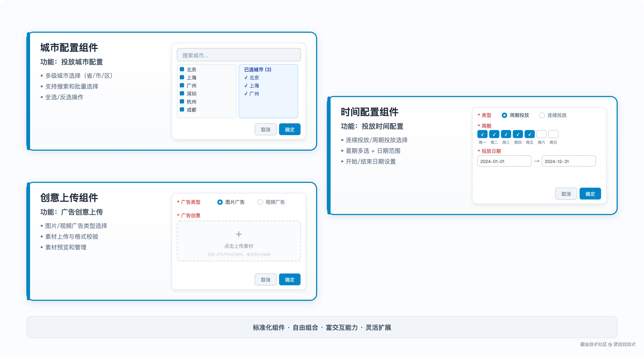Select the 视频广告 radio option
Screen dimensions: 644x355
(260, 202)
